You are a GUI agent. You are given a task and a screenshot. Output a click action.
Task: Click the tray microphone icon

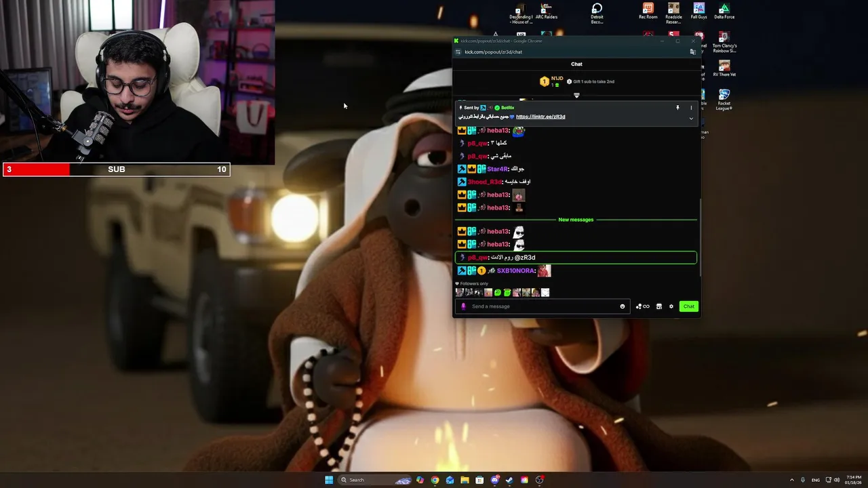coord(803,480)
